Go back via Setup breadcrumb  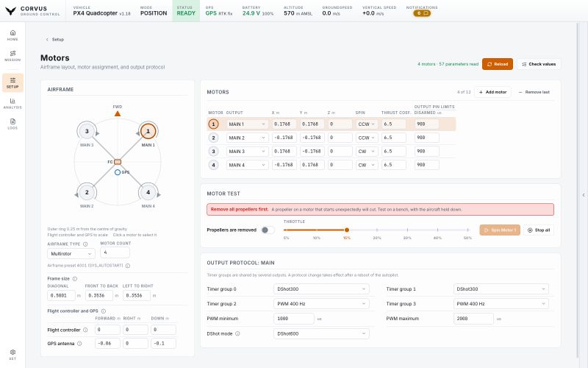54,40
